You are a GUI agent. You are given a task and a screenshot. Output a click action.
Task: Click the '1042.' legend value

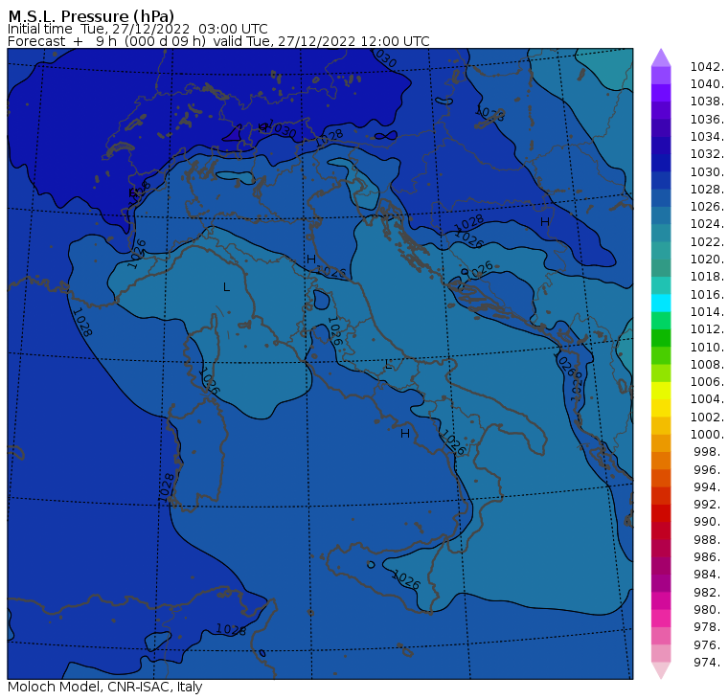coord(707,67)
